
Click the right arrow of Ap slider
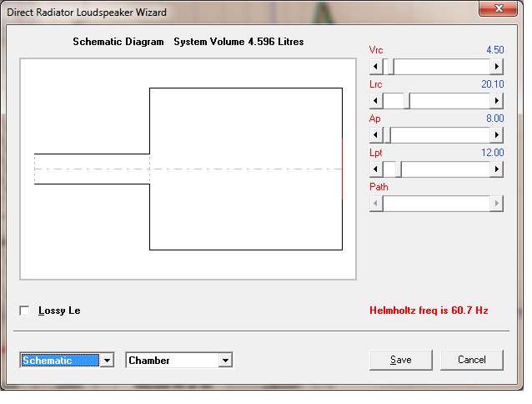(496, 135)
